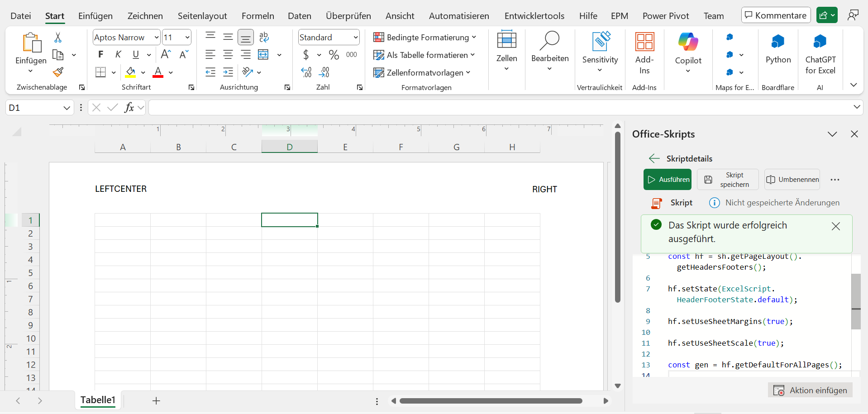Open the Sensitivity menu
The height and width of the screenshot is (414, 868).
[600, 52]
